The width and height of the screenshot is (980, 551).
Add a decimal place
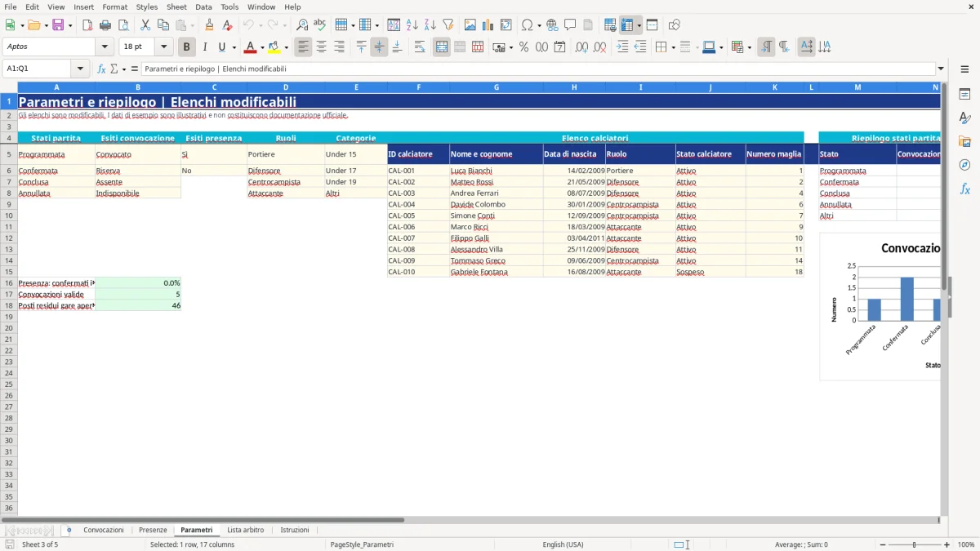pyautogui.click(x=582, y=47)
